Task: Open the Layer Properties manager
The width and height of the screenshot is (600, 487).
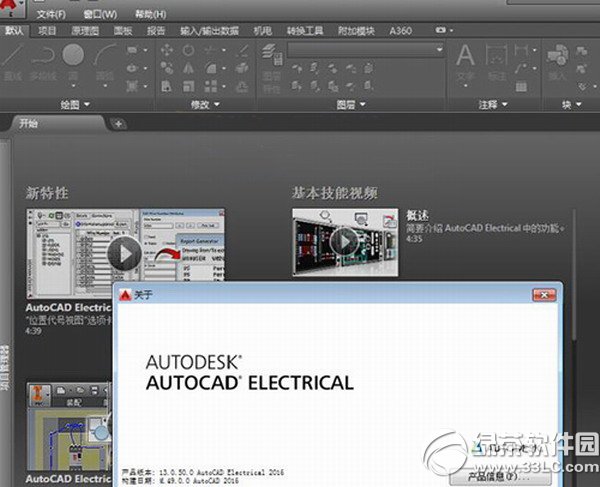Action: click(x=272, y=68)
